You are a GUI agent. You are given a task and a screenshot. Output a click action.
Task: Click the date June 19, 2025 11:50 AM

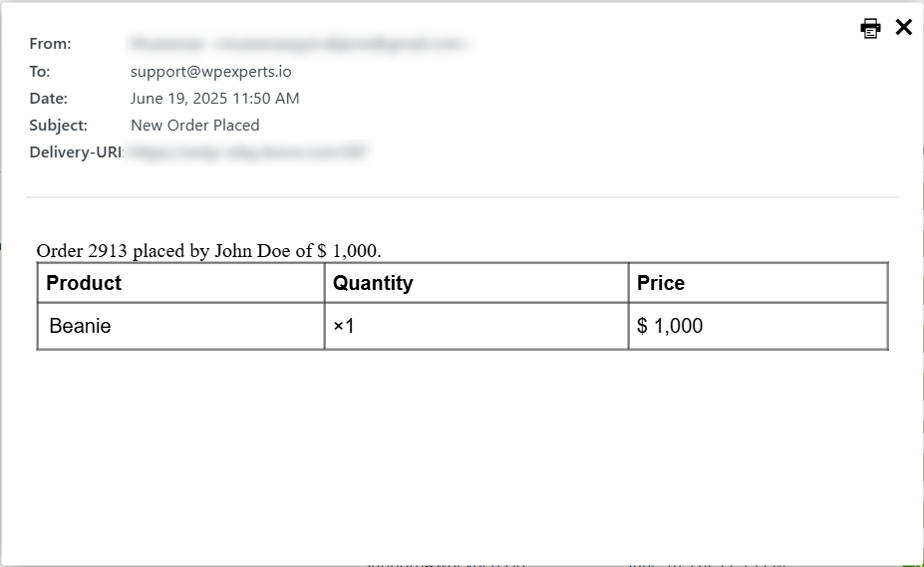tap(214, 99)
